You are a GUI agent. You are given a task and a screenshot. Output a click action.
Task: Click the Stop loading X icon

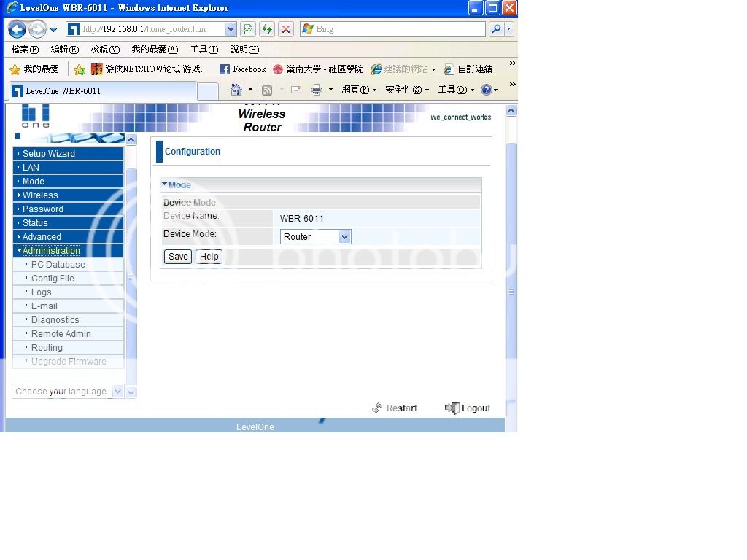coord(286,30)
